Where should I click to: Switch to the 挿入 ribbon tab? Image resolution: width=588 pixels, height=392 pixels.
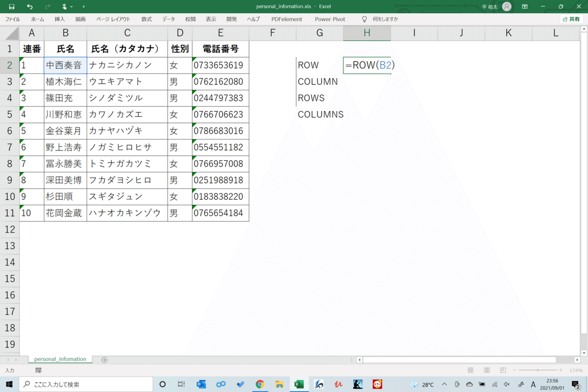tap(60, 19)
